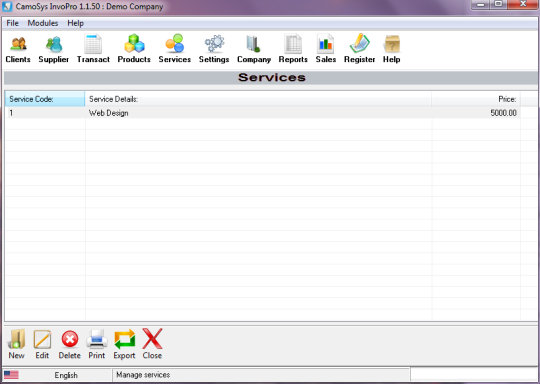Sort by Service Details column header
Viewport: 540px width, 384px height.
click(258, 99)
